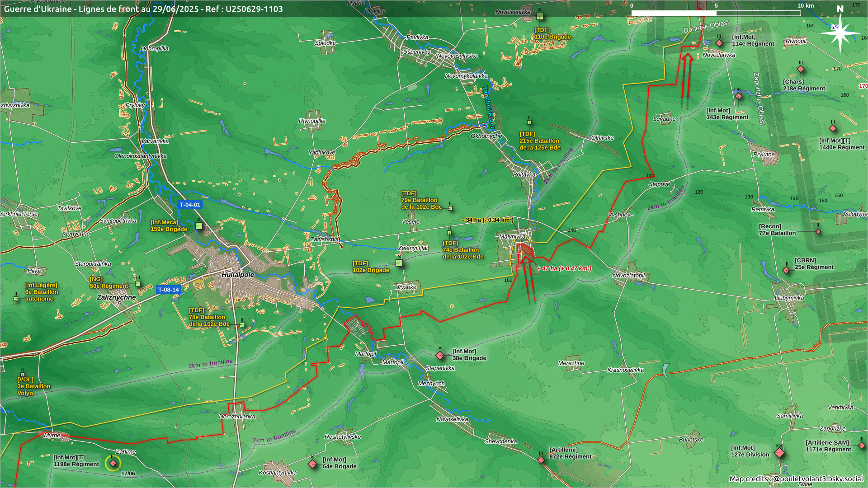This screenshot has width=868, height=488.
Task: Click the Yanchul River label
Action: pyautogui.click(x=488, y=107)
